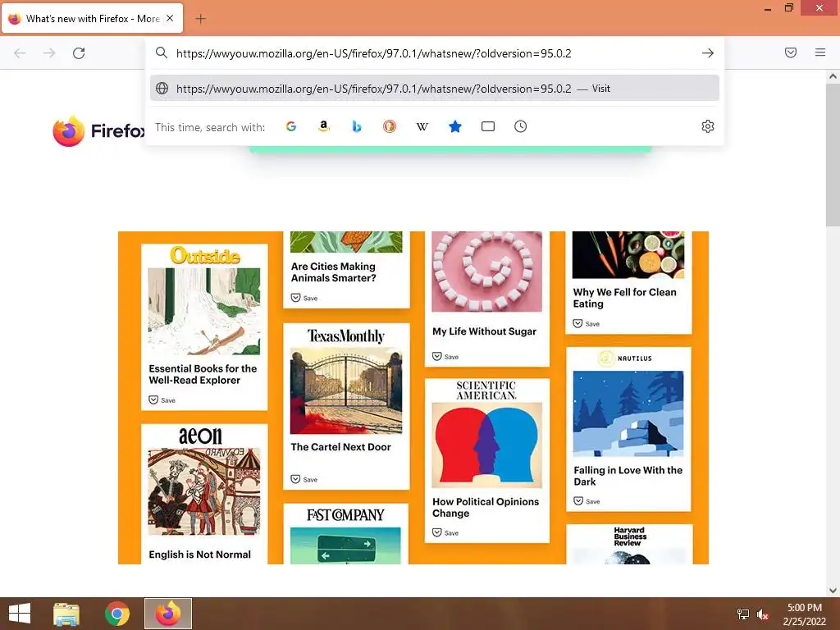Open search settings gear icon
This screenshot has width=840, height=630.
pos(708,126)
